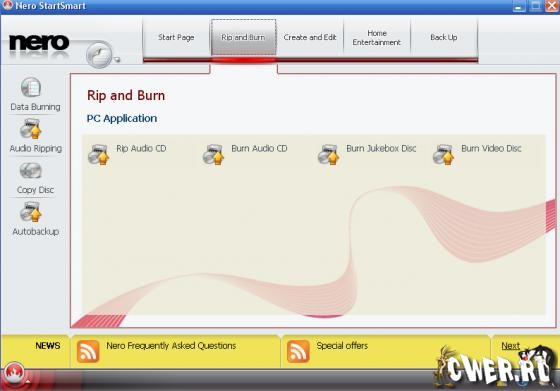560x391 pixels.
Task: Click the NEWS label in the news bar
Action: 48,346
